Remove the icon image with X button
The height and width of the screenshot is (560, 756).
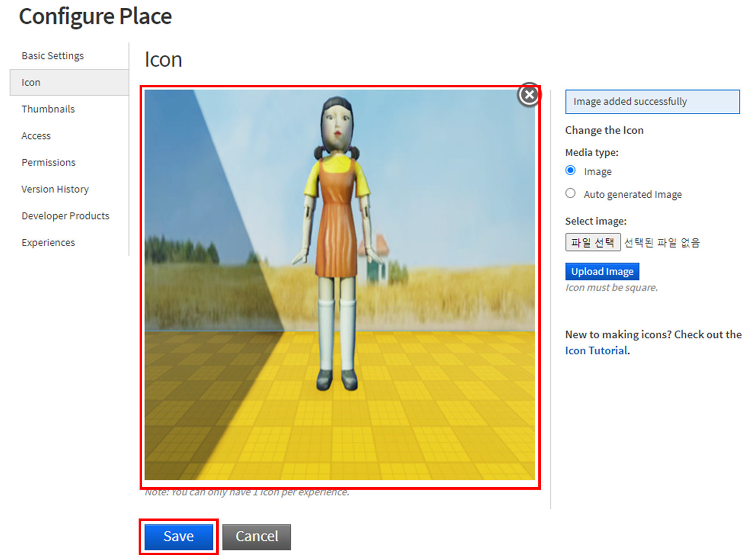[529, 95]
